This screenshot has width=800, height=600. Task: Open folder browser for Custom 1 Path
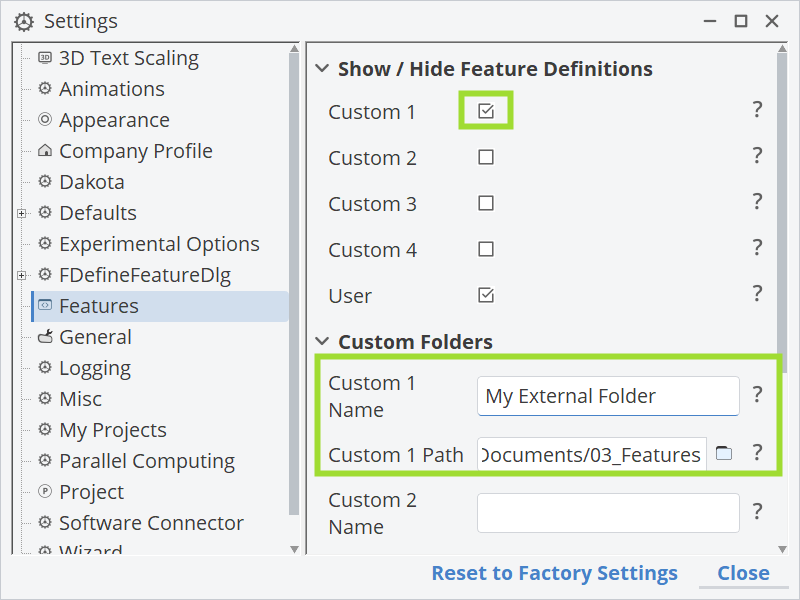(723, 453)
